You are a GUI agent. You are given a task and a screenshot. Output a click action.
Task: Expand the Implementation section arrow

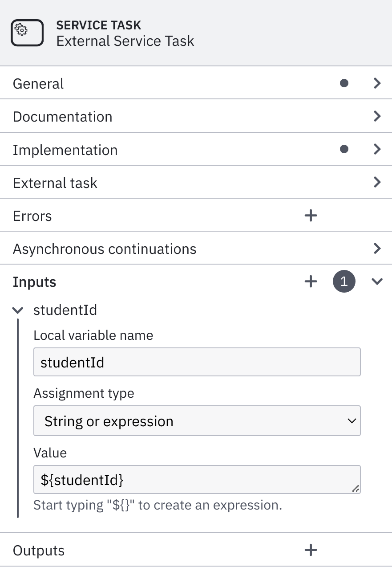(x=377, y=149)
